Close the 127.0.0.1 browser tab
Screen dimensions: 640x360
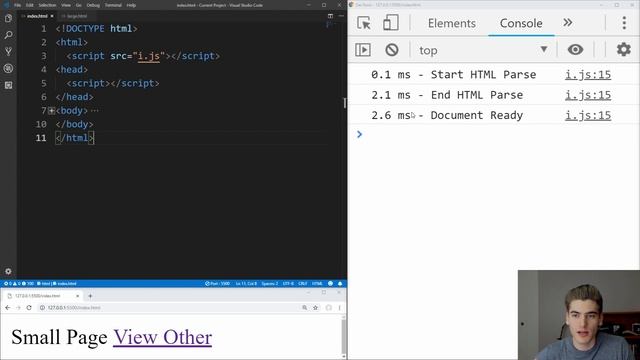coord(78,296)
